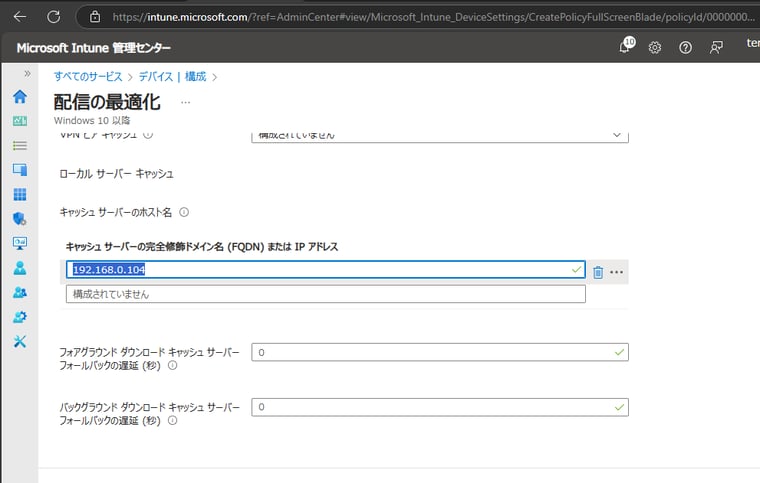
Task: Open the Dashboard icon in the sidebar
Action: click(x=20, y=121)
